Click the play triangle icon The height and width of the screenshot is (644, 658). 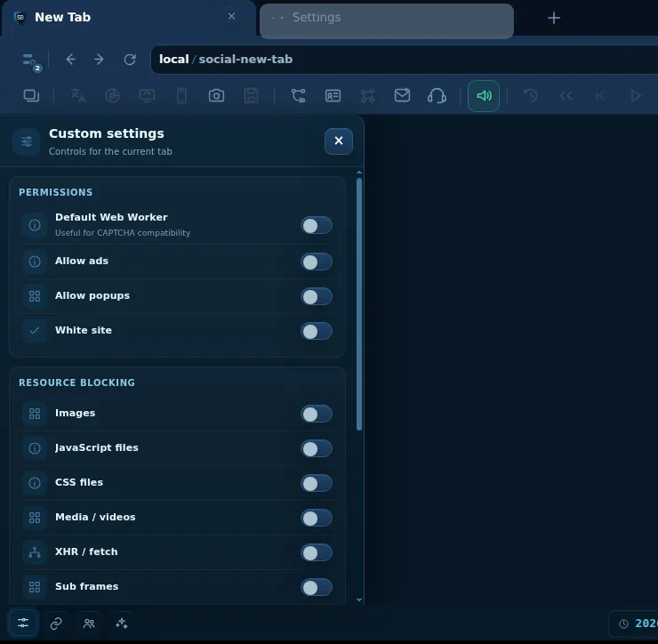tap(636, 96)
